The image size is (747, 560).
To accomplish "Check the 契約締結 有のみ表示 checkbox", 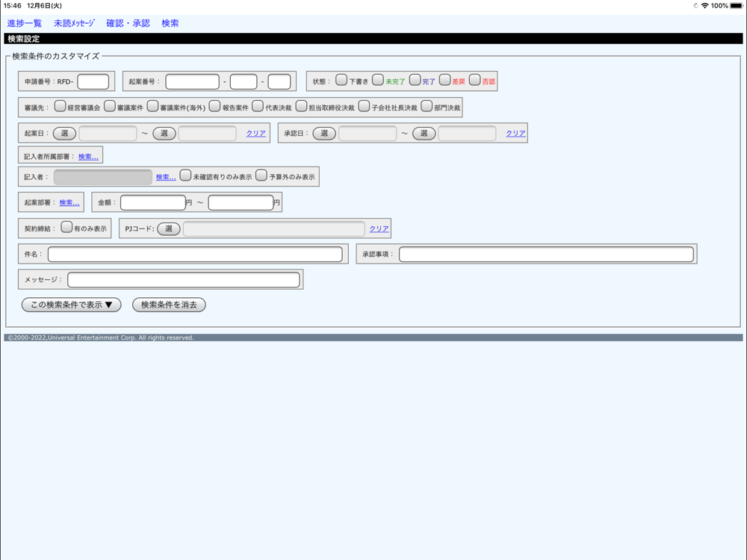I will pyautogui.click(x=66, y=227).
